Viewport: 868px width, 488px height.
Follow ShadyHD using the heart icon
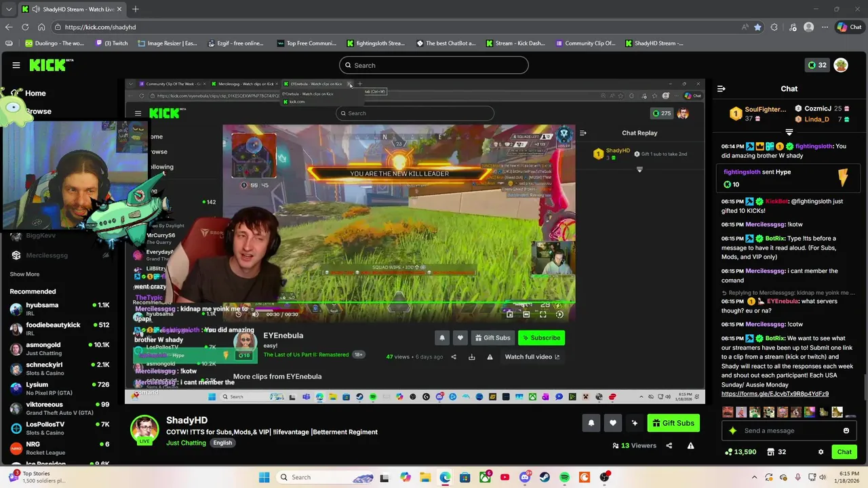[x=612, y=423]
